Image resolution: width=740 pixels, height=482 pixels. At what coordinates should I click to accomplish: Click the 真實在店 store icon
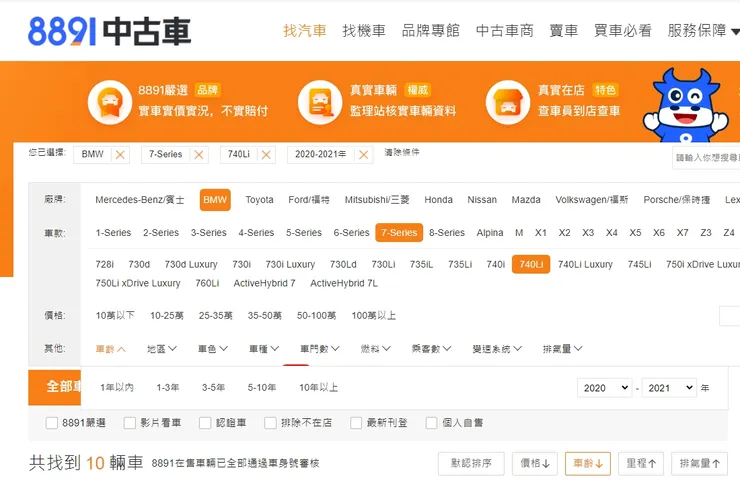[x=508, y=102]
